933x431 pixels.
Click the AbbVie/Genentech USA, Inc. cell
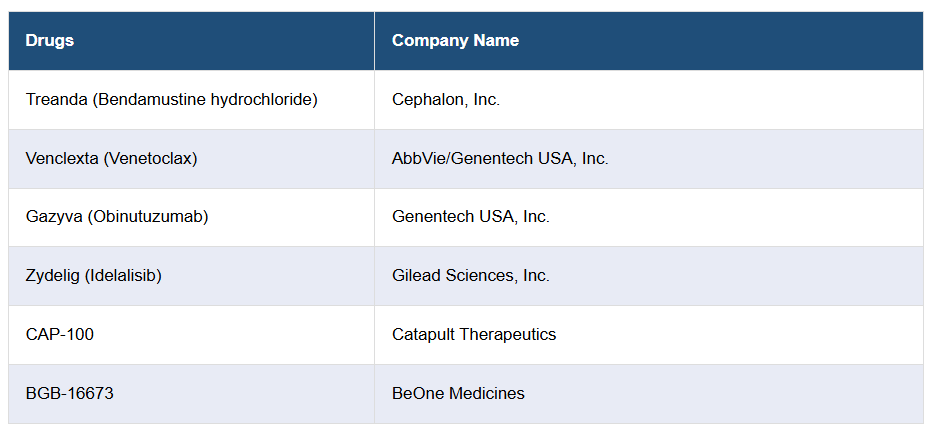click(500, 158)
